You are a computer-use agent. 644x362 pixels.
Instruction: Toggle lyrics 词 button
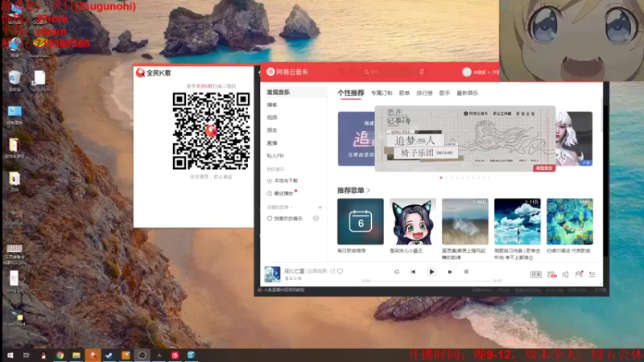pyautogui.click(x=466, y=272)
